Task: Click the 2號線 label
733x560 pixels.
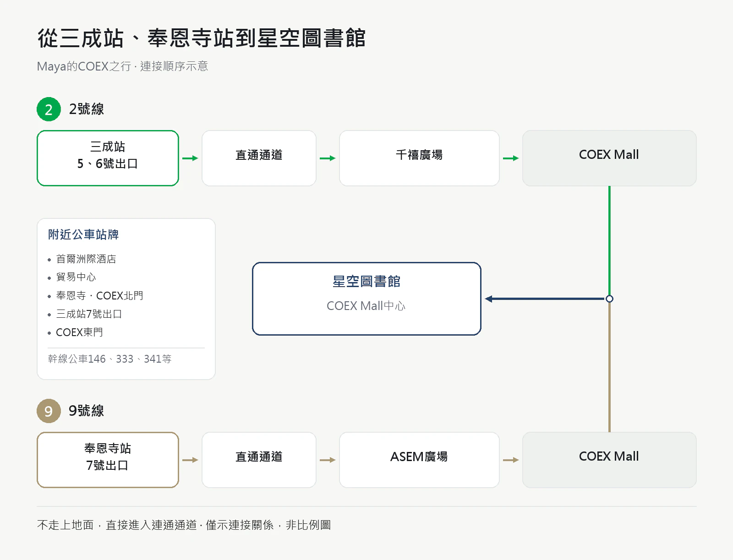Action: (86, 109)
